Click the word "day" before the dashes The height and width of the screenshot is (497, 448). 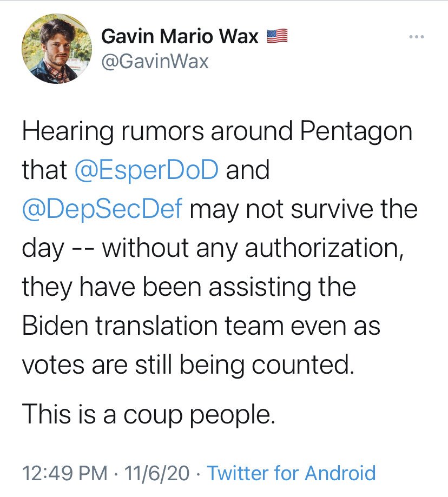tap(43, 248)
